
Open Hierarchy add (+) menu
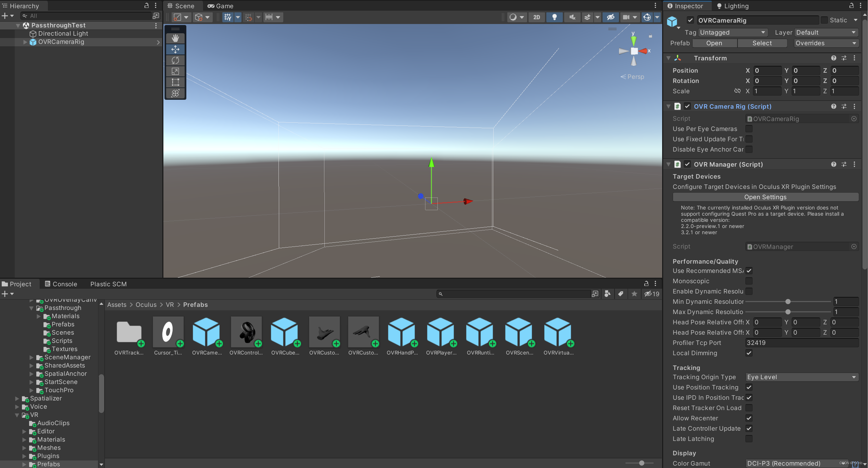(8, 16)
